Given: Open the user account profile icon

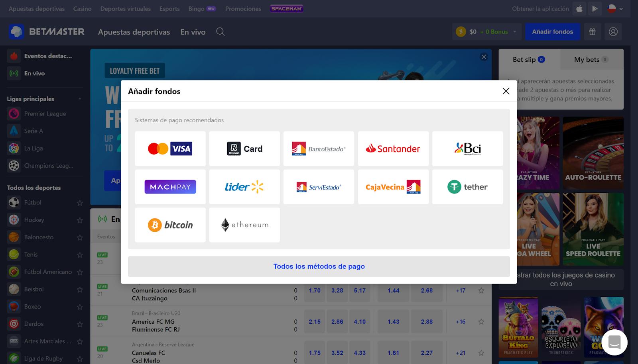Looking at the screenshot, I should click(613, 32).
